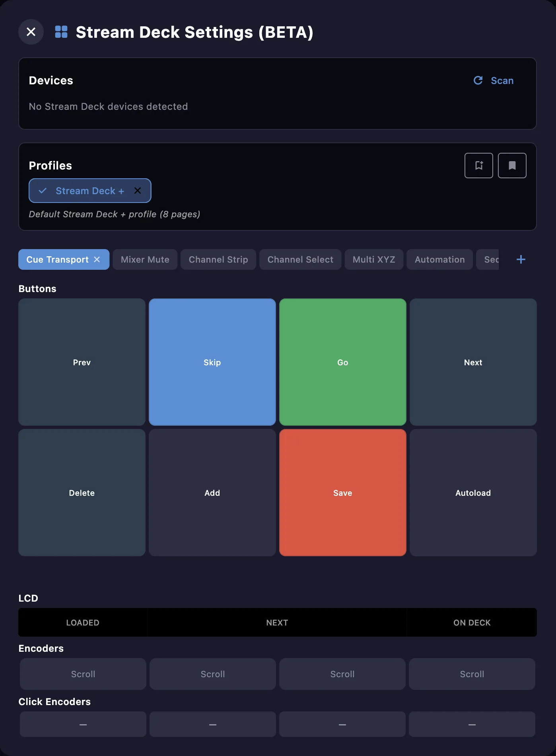Click the NEXT LCD segment
This screenshot has width=556, height=756.
(277, 622)
